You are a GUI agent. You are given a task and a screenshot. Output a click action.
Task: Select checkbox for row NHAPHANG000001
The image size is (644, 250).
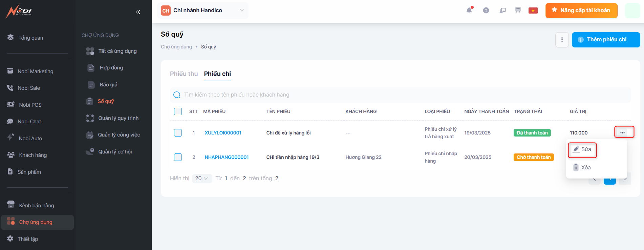point(178,157)
